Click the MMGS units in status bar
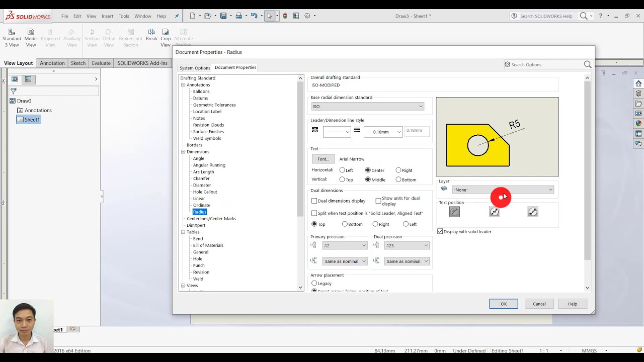Viewport: 644px width, 362px height. click(x=589, y=351)
